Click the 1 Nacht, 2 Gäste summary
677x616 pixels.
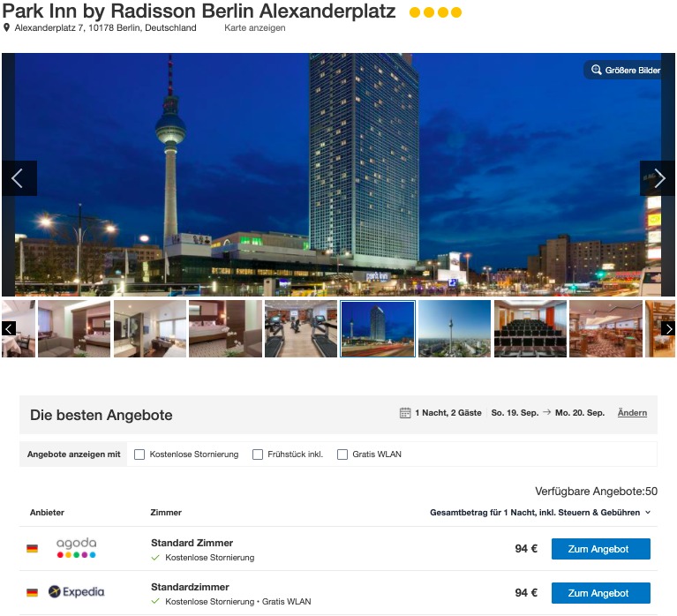point(448,413)
